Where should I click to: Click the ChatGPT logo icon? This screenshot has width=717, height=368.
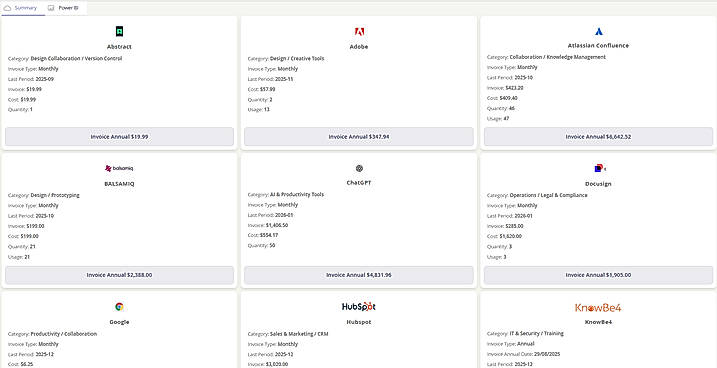[x=359, y=168]
